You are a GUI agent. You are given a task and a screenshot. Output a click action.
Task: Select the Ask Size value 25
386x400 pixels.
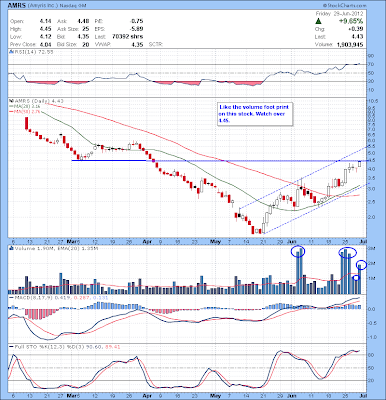coord(86,29)
